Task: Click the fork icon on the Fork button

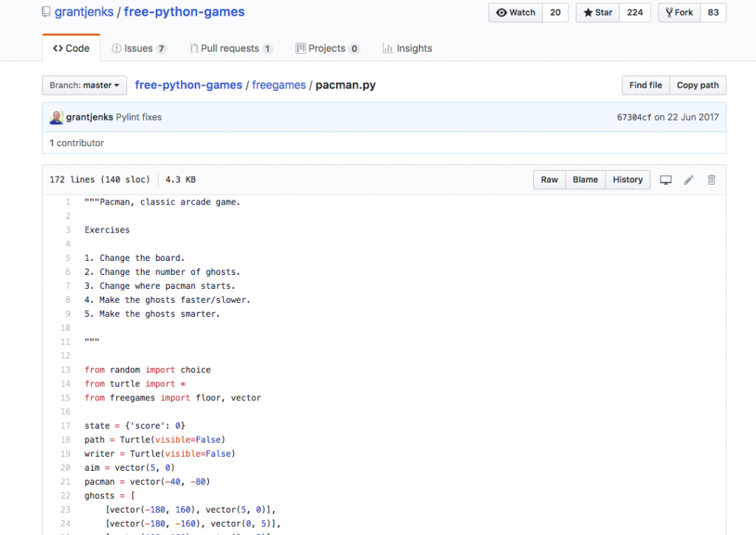Action: pyautogui.click(x=668, y=12)
